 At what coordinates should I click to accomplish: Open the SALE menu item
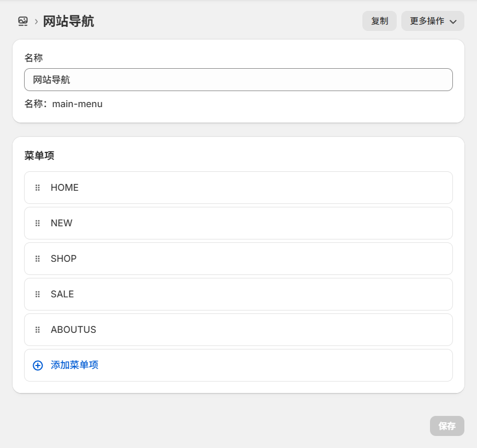(x=62, y=294)
